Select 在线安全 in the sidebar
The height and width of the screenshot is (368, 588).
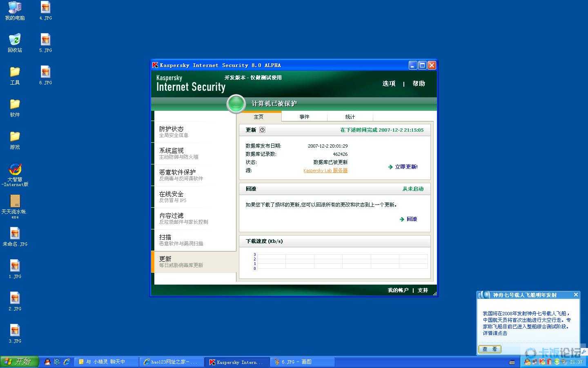pos(194,197)
